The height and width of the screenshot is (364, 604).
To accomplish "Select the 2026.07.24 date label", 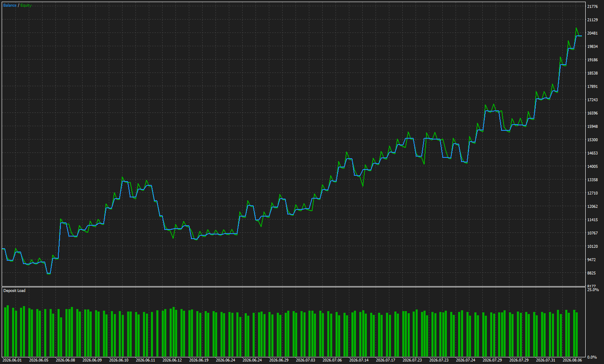I will point(466,360).
